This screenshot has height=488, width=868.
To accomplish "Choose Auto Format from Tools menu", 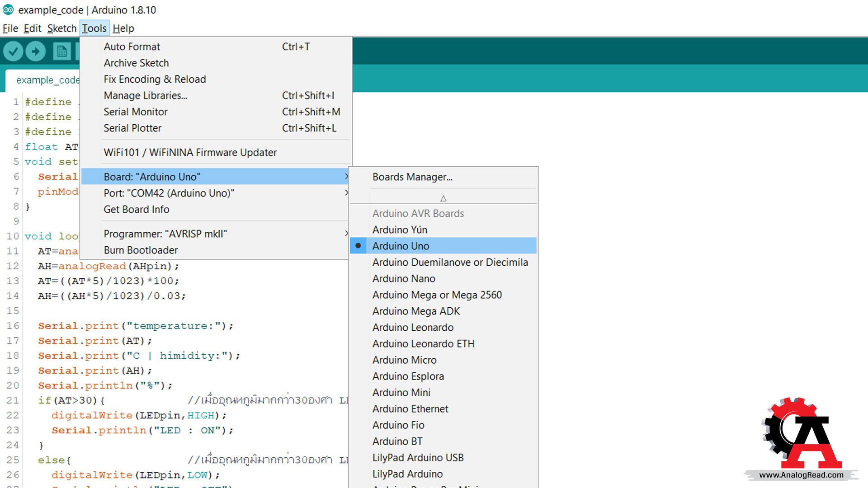I will point(216,47).
